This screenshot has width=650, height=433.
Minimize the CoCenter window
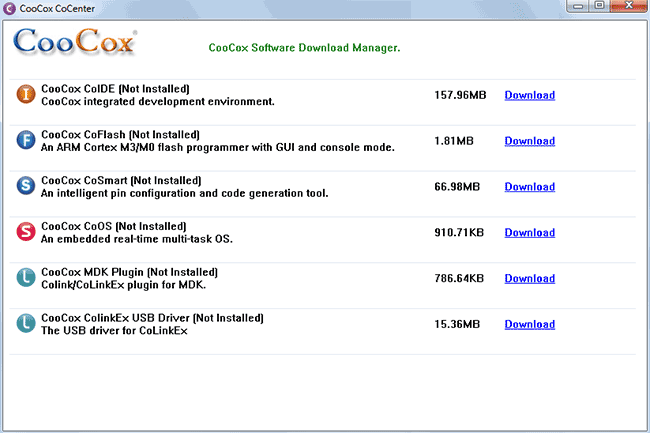(573, 7)
